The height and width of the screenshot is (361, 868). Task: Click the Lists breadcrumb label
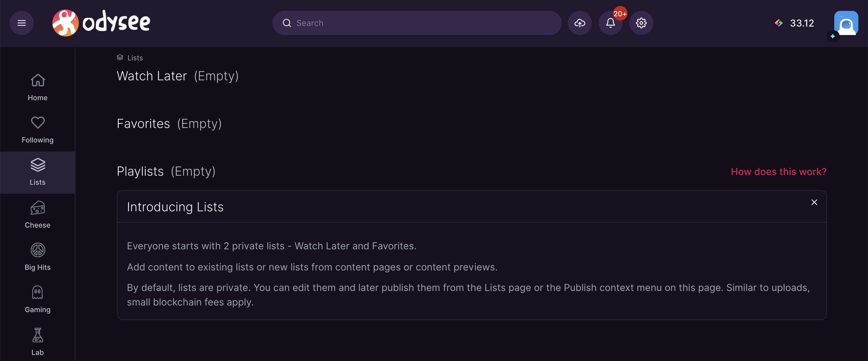point(135,58)
